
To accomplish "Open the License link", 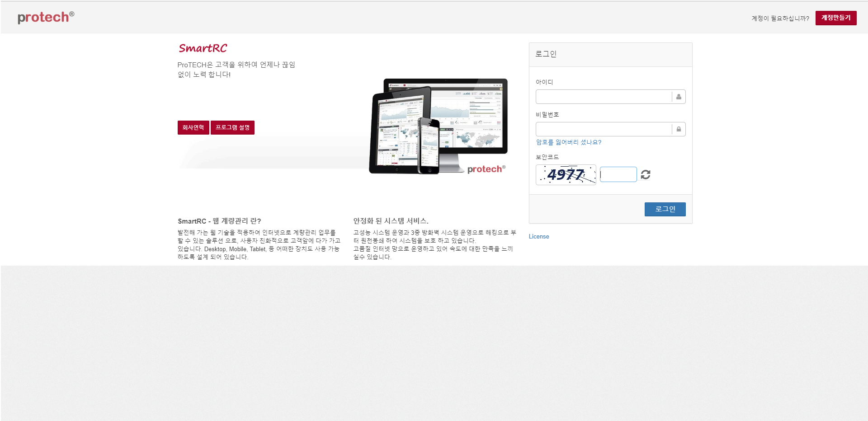I will coord(539,237).
